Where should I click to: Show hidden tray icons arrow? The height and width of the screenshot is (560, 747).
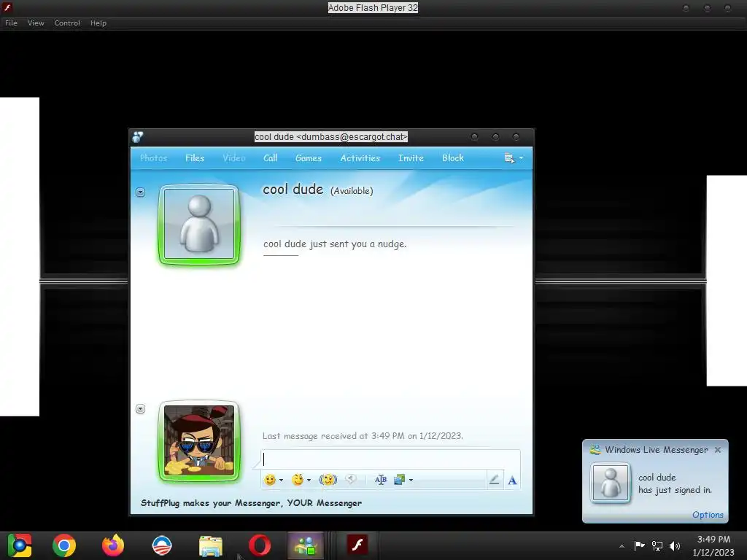click(x=622, y=546)
